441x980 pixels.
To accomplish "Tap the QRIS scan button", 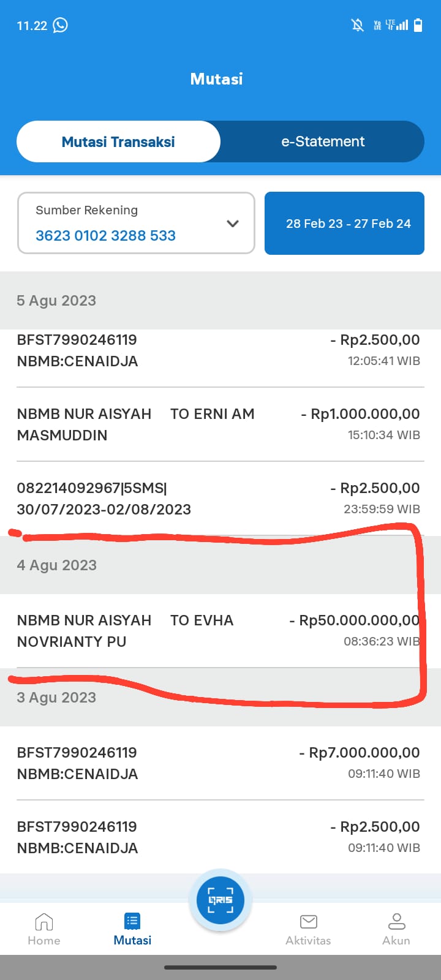I will 221,900.
